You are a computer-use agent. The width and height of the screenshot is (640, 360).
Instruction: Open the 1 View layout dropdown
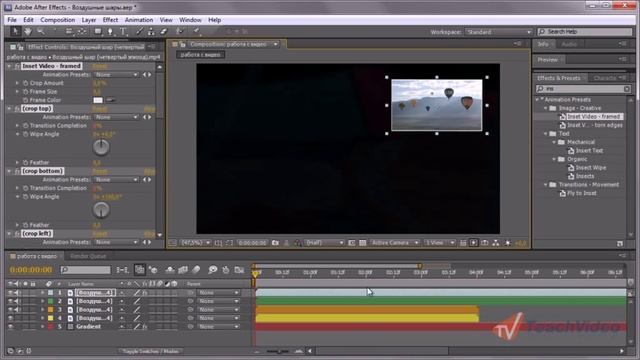click(439, 243)
